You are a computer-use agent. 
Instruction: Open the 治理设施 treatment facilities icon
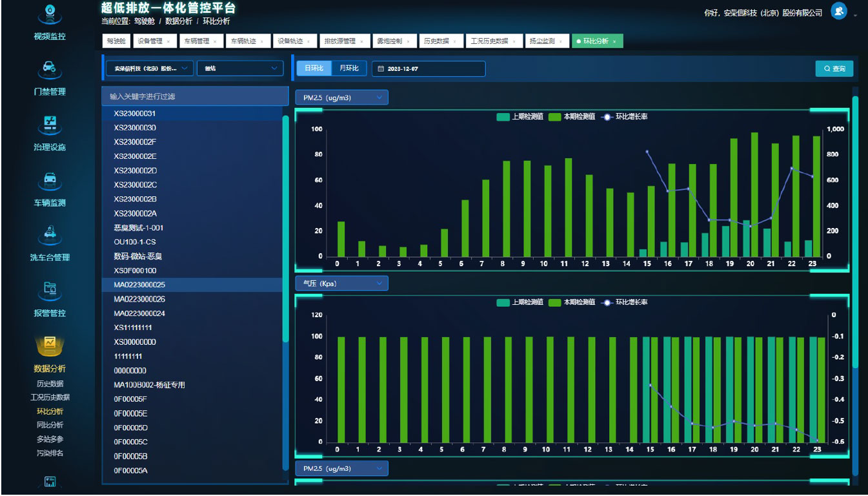(50, 123)
